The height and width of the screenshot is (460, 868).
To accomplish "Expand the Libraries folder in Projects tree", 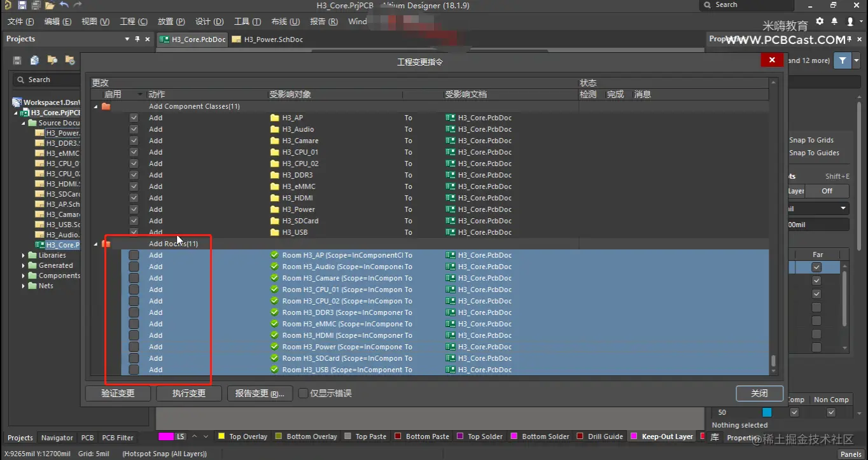I will (x=24, y=255).
